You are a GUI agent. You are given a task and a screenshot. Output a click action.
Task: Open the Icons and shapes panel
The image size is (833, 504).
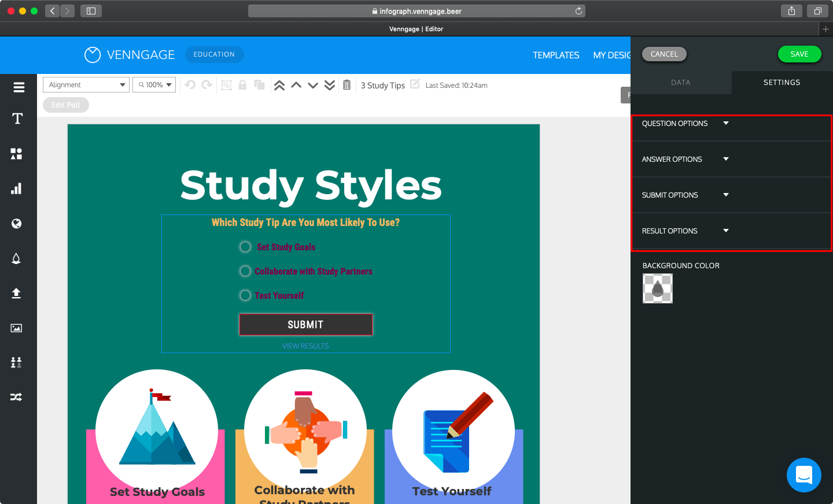[18, 154]
